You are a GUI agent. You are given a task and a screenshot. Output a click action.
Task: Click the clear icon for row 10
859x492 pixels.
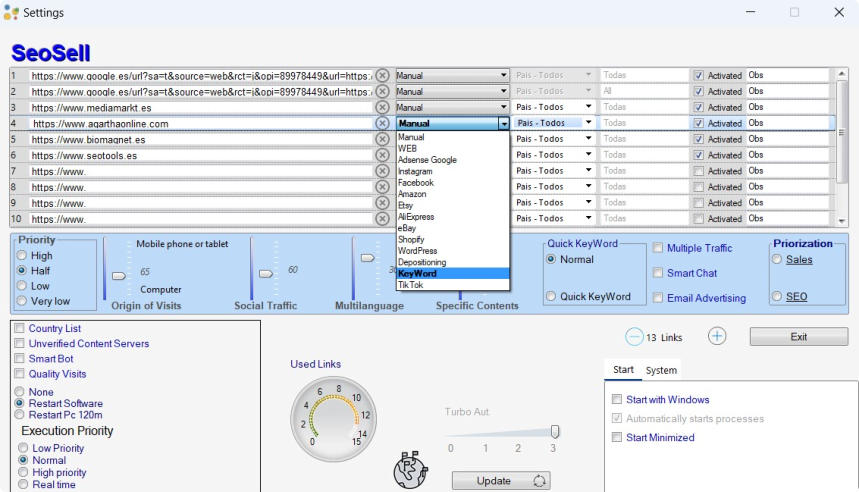pos(382,219)
